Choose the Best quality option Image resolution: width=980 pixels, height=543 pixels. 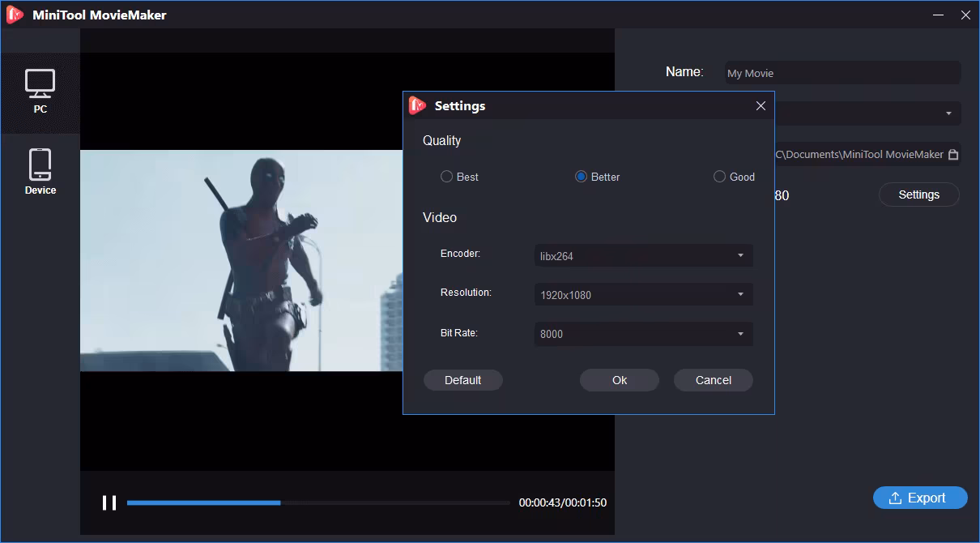point(459,177)
